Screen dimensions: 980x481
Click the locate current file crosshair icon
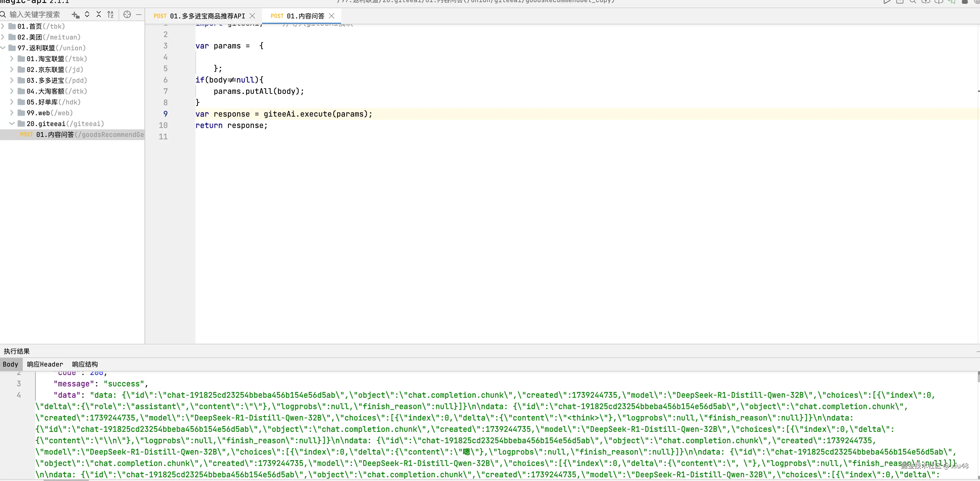pos(127,15)
